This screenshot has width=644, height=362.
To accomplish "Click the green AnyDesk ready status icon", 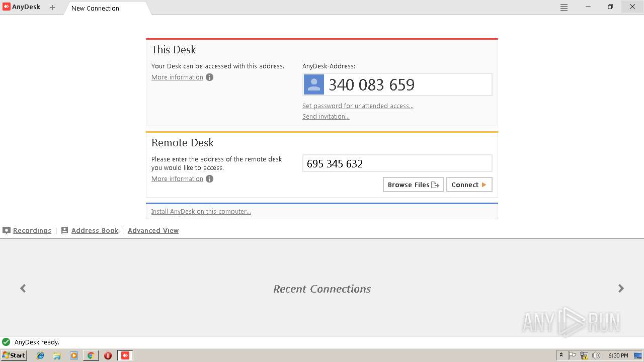I will tap(6, 342).
